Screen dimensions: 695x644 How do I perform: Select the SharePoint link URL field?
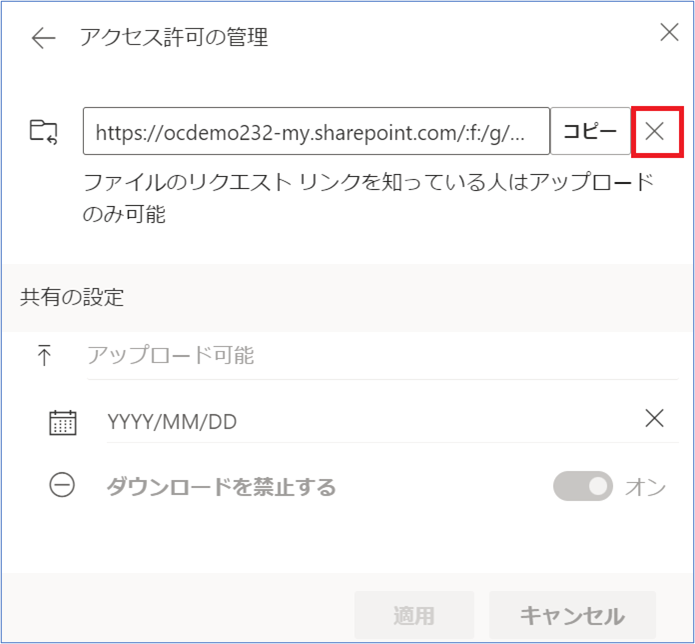[x=316, y=131]
